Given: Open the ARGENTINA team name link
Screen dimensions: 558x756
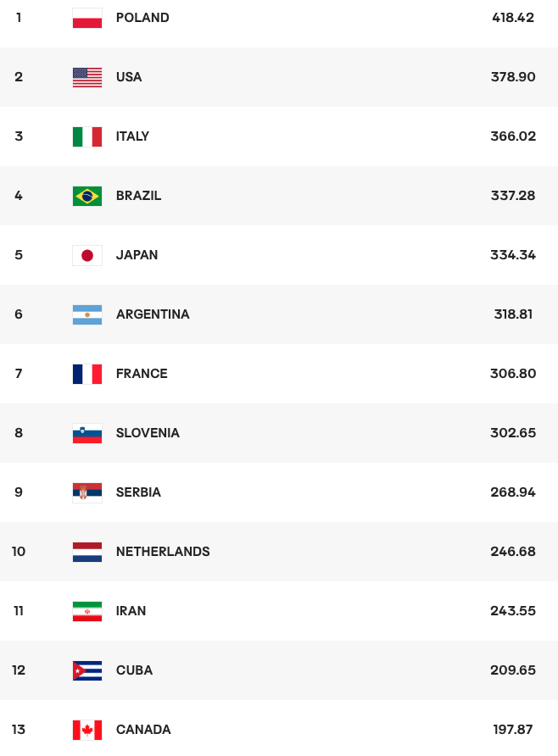Looking at the screenshot, I should (153, 314).
